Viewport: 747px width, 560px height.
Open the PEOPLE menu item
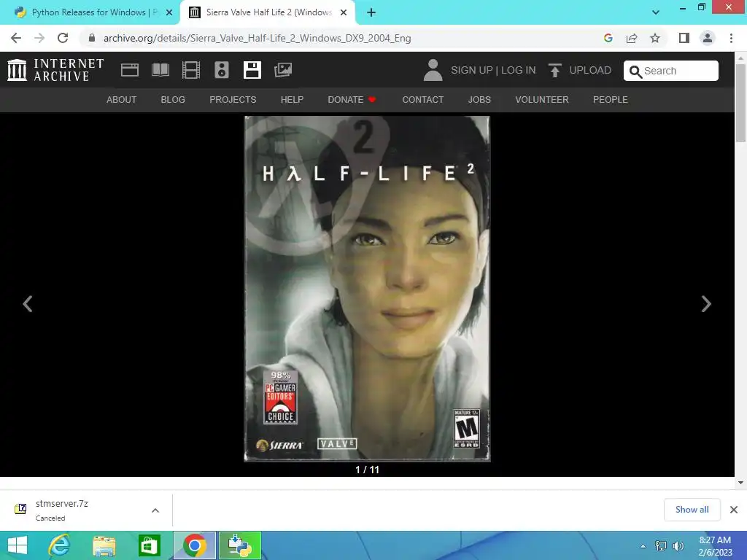point(611,99)
